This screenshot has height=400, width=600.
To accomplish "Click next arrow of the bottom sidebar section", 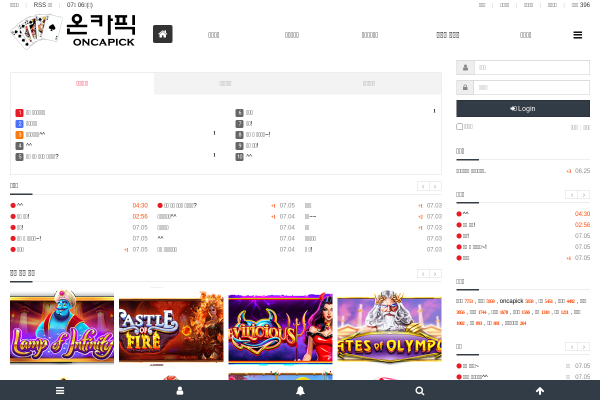I will click(584, 347).
